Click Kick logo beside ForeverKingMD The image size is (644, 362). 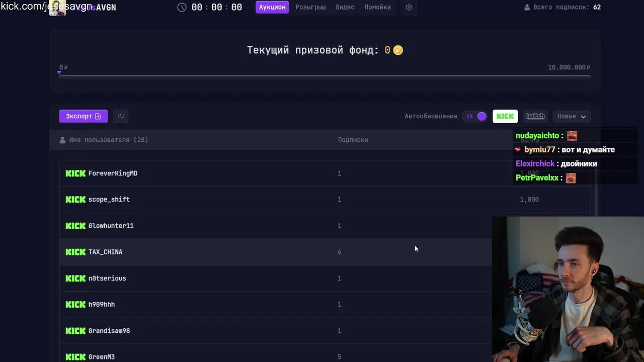75,173
